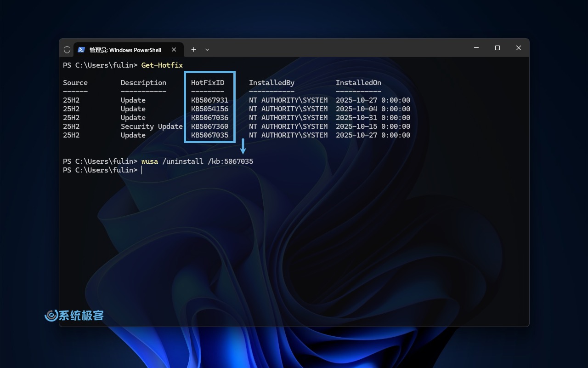Click the InstalledOn column header
This screenshot has width=588, height=368.
358,82
